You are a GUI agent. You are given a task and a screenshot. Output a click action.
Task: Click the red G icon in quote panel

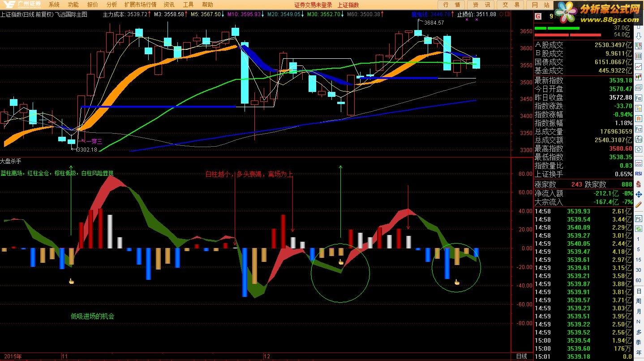tap(538, 16)
